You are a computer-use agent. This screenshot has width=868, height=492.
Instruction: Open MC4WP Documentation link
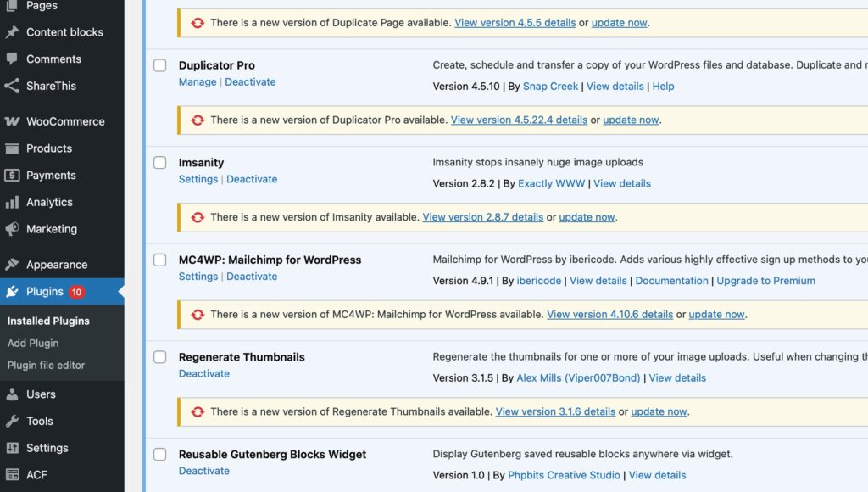pyautogui.click(x=671, y=281)
